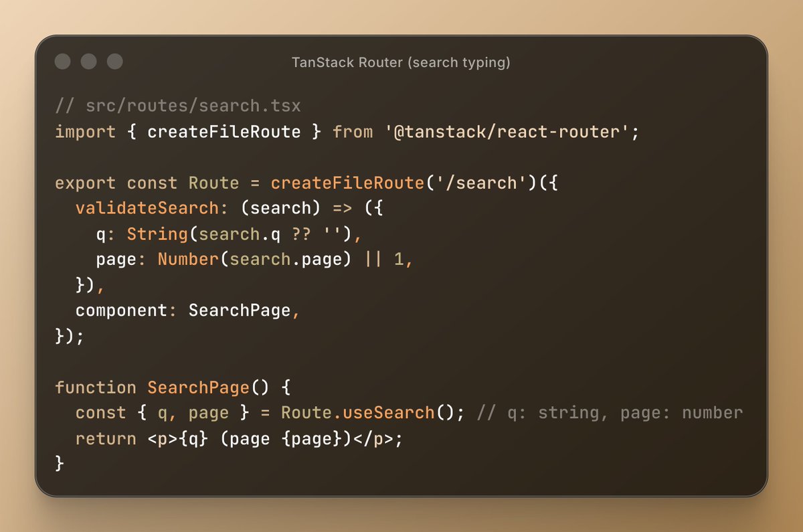The image size is (803, 532).
Task: Click the '{q}' JSX expression
Action: (x=193, y=438)
